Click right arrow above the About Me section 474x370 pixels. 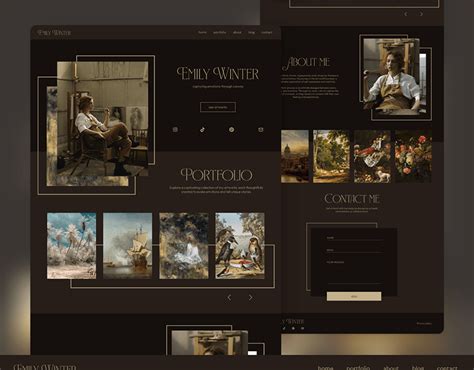(x=421, y=14)
